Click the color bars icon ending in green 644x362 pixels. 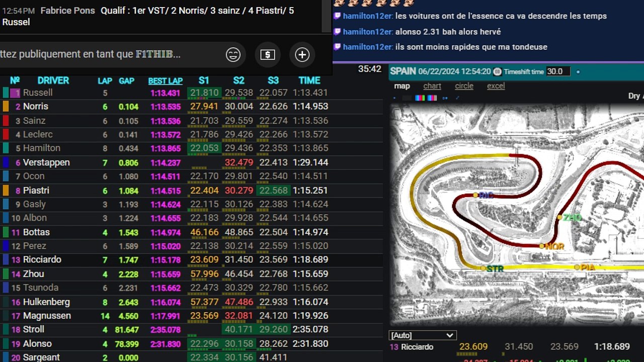(x=419, y=98)
